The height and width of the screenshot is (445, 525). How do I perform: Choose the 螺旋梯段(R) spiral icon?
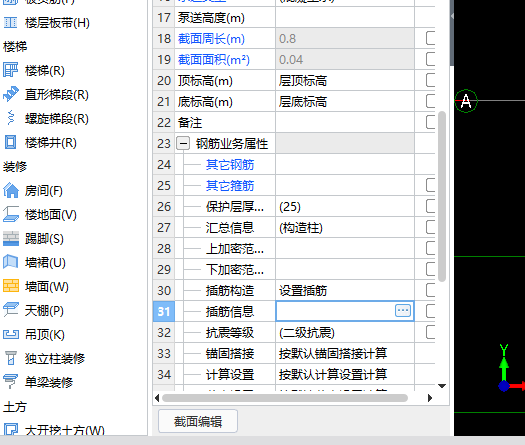(10, 118)
